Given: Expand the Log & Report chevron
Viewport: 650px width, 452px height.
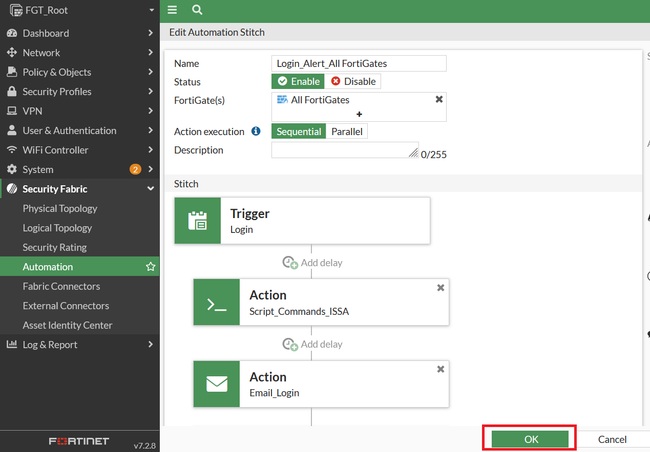Looking at the screenshot, I should (150, 344).
